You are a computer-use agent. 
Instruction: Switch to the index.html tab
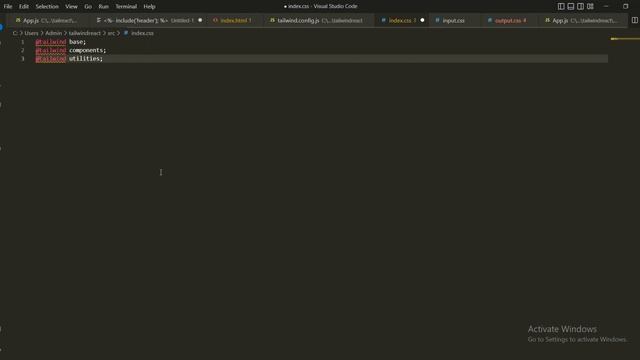point(236,20)
